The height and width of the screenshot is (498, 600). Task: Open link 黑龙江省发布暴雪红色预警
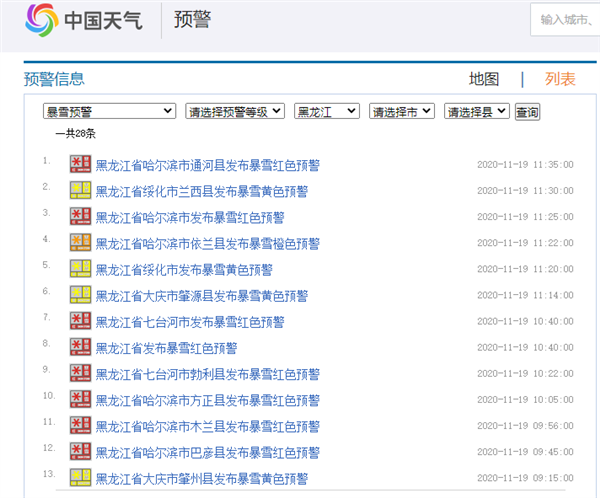point(166,348)
